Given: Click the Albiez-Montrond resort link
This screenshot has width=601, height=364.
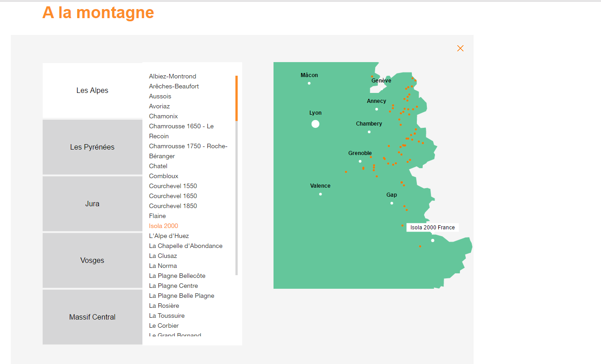Looking at the screenshot, I should click(172, 77).
